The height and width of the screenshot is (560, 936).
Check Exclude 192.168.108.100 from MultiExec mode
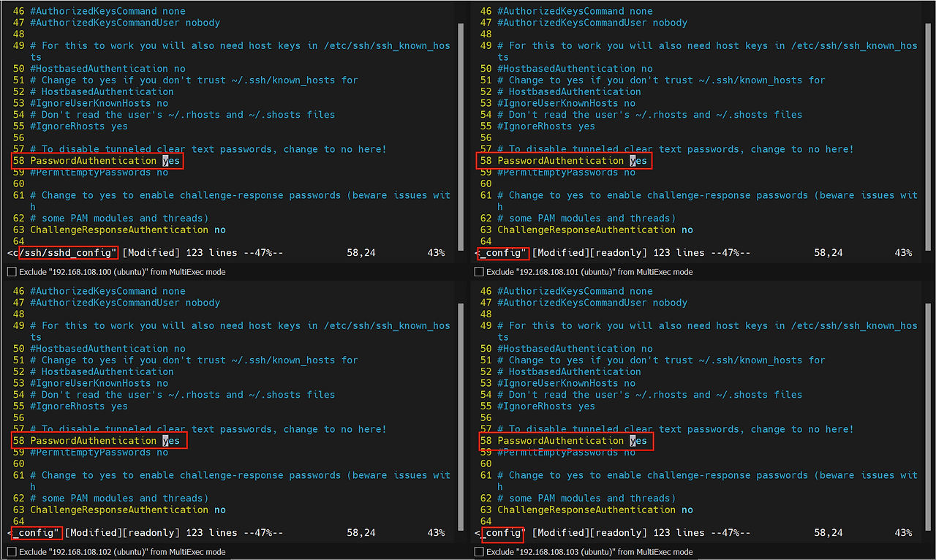(12, 272)
